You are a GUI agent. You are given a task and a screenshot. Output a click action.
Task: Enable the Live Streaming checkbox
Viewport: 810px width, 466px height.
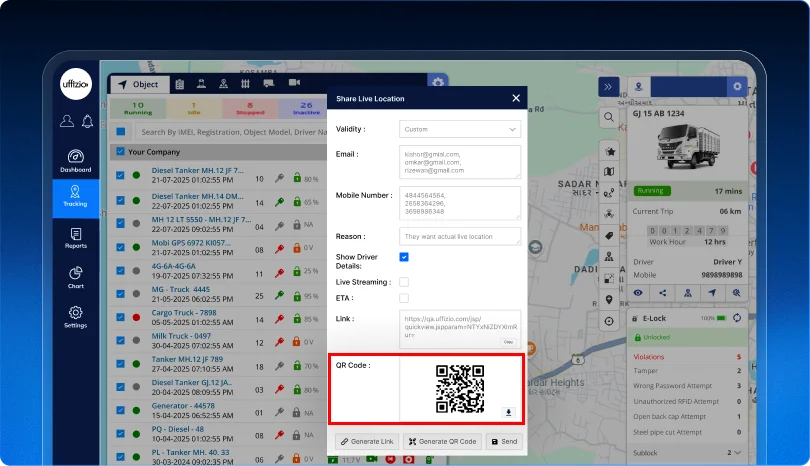404,282
